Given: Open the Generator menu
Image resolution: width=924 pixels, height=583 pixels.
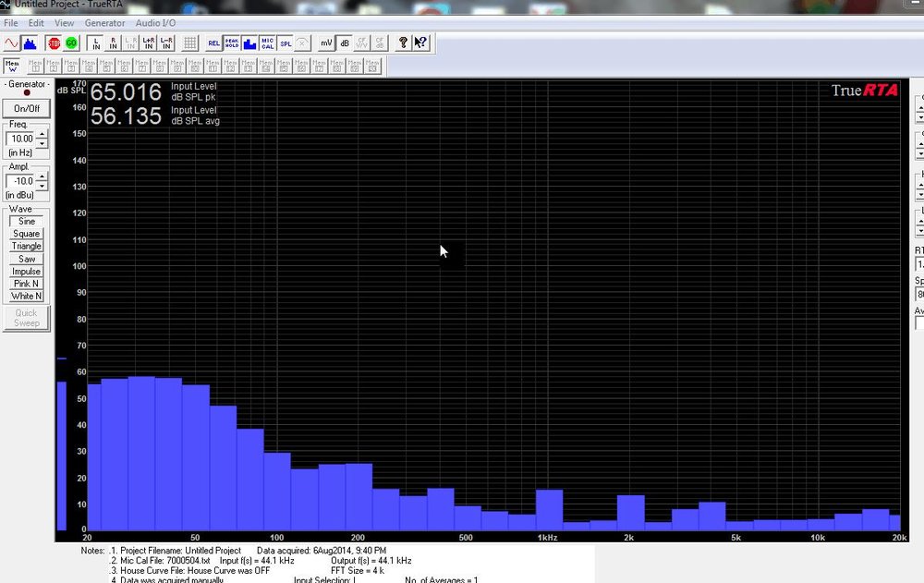Looking at the screenshot, I should pyautogui.click(x=105, y=23).
